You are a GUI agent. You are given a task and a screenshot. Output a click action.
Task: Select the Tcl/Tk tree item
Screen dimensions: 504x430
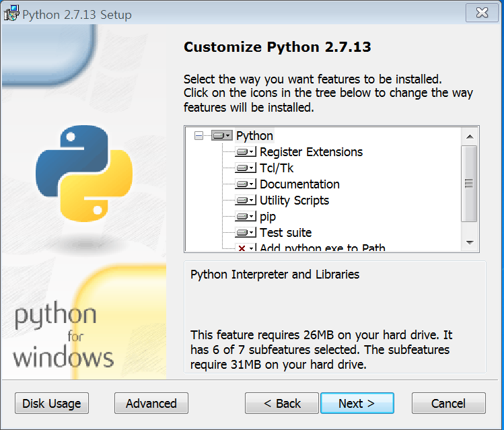(x=277, y=168)
